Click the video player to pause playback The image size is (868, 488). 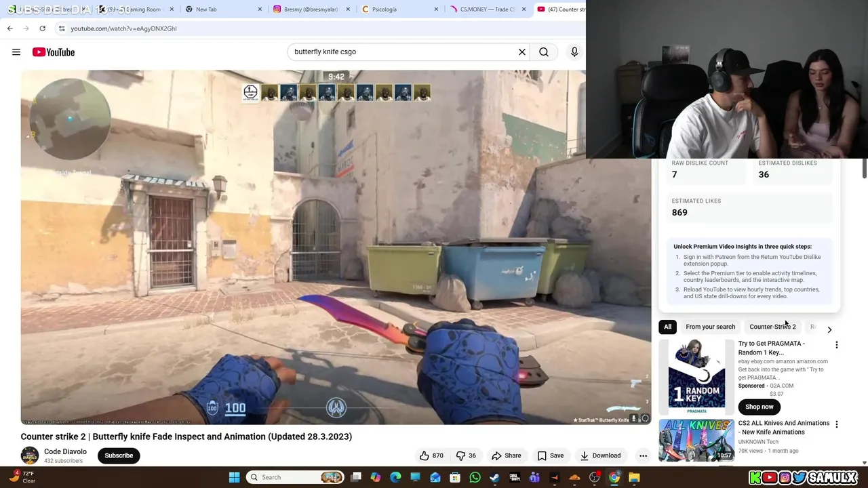click(336, 247)
